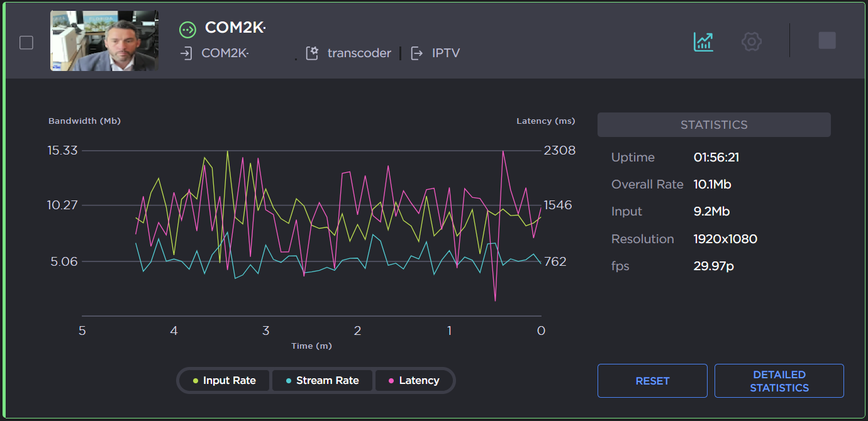The height and width of the screenshot is (421, 868).
Task: Click the latency peak near time zero
Action: tap(503, 151)
